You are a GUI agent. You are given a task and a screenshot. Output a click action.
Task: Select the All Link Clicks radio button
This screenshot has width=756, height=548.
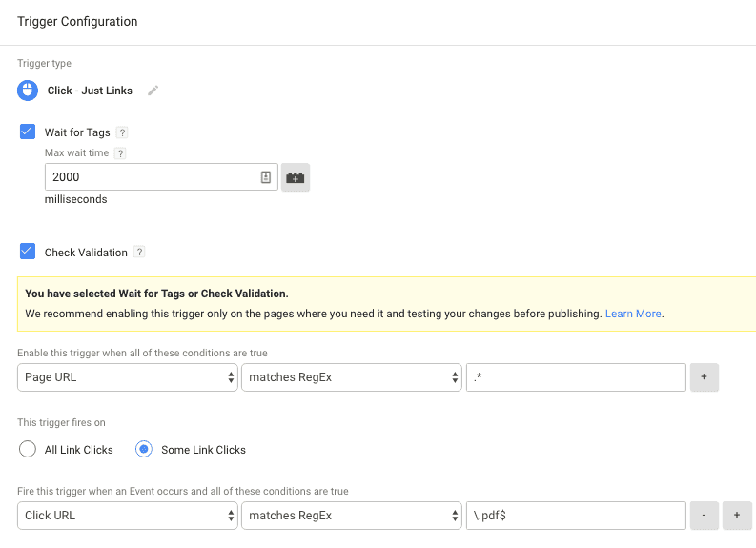pos(28,449)
